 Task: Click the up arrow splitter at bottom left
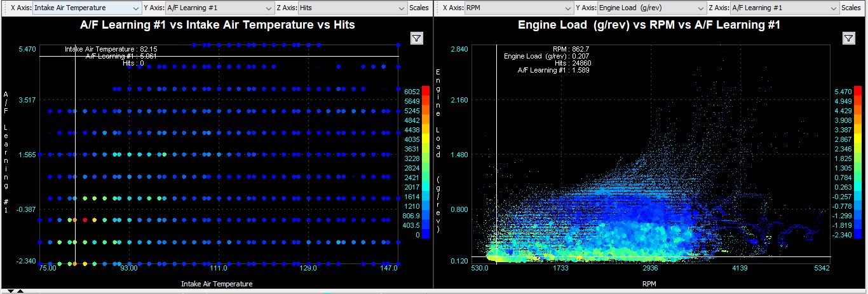click(x=20, y=291)
